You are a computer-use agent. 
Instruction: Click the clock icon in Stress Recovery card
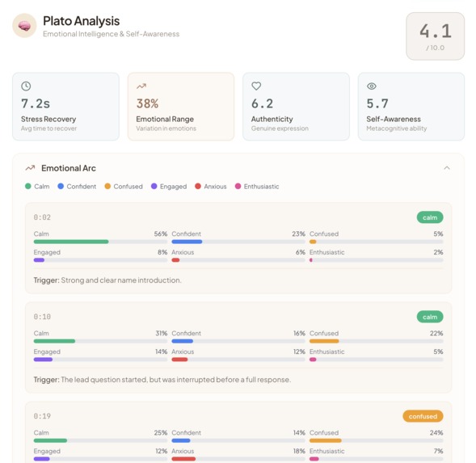pos(26,86)
